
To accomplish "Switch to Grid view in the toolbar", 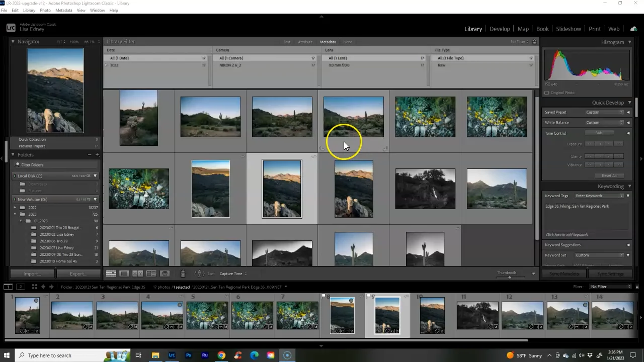I will (111, 274).
